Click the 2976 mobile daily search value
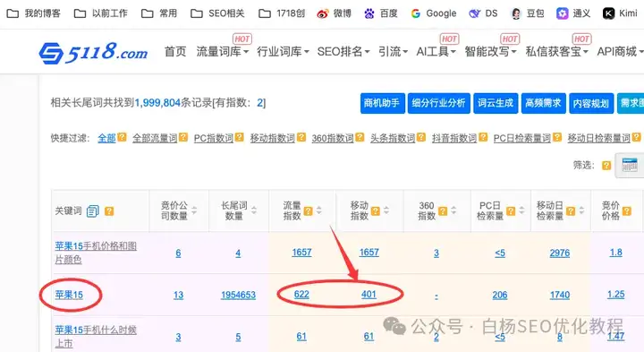The height and width of the screenshot is (352, 644). click(560, 253)
